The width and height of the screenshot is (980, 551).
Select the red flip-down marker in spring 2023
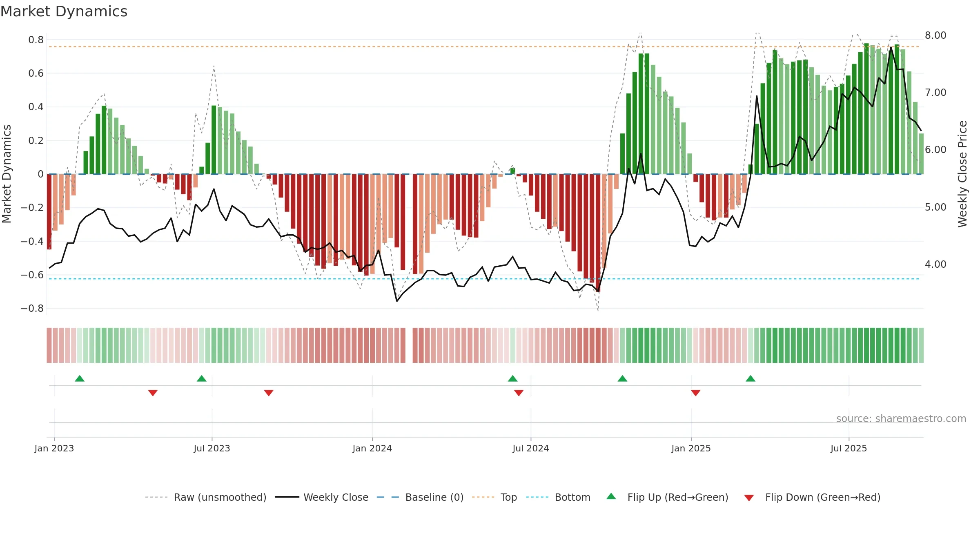pos(153,393)
